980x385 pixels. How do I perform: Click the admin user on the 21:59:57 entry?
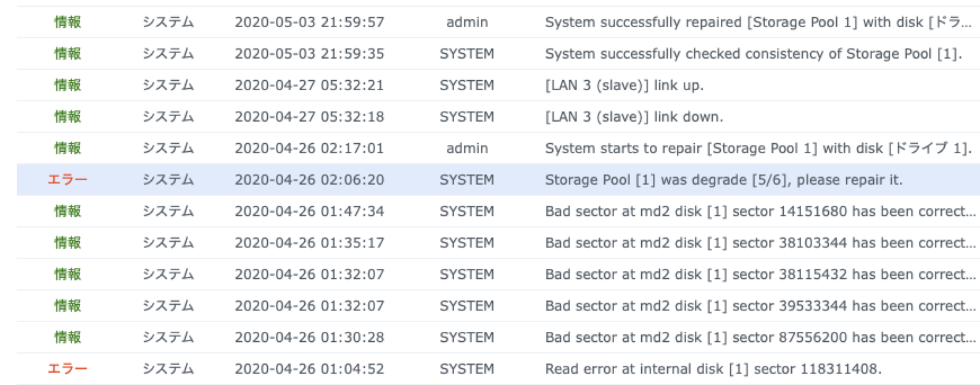coord(467,22)
